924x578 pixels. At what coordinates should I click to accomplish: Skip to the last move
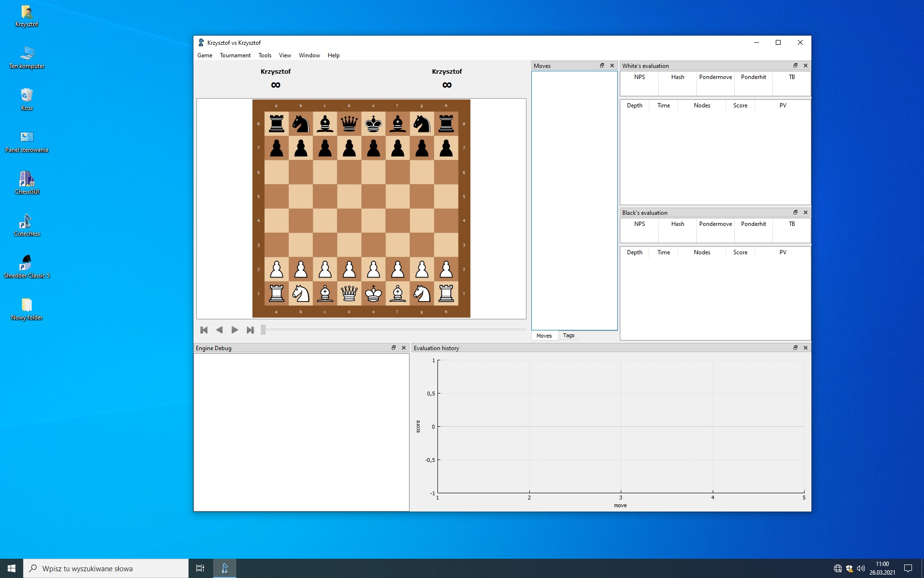[x=250, y=330]
